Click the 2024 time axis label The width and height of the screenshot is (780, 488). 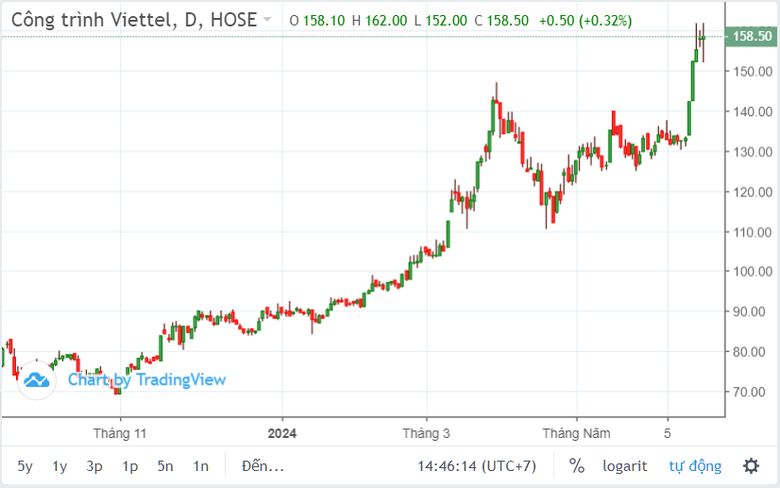coord(282,434)
